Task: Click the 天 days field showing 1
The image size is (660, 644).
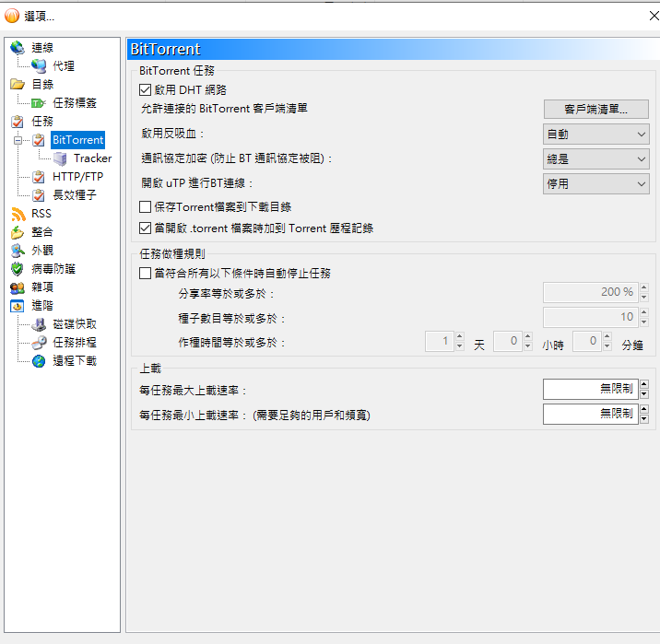Action: coord(440,341)
